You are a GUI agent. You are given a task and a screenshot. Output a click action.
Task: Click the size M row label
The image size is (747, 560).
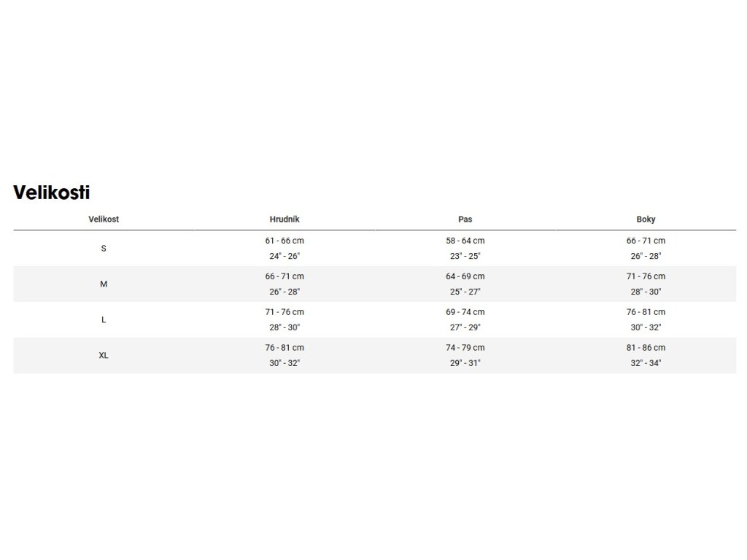tap(104, 284)
